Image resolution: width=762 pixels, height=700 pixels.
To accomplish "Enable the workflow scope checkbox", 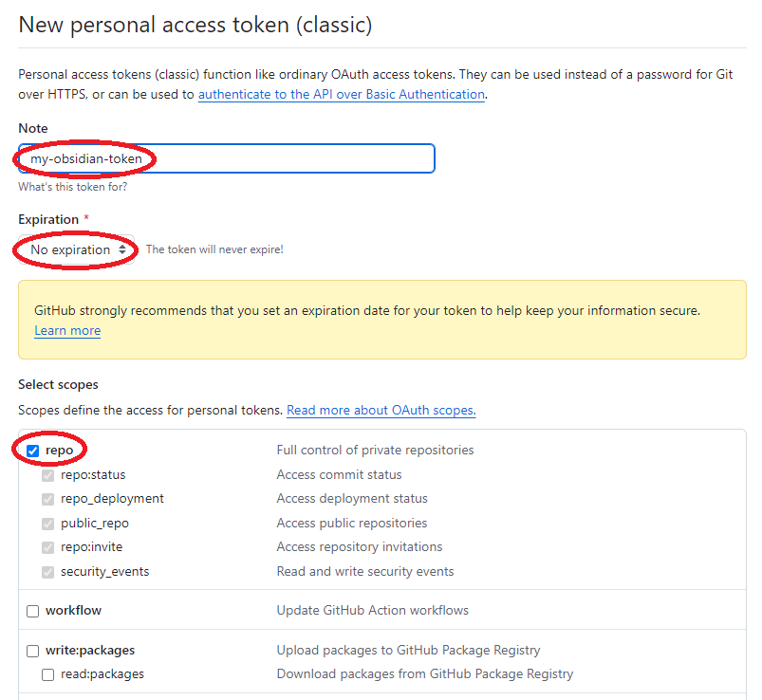I will point(33,611).
